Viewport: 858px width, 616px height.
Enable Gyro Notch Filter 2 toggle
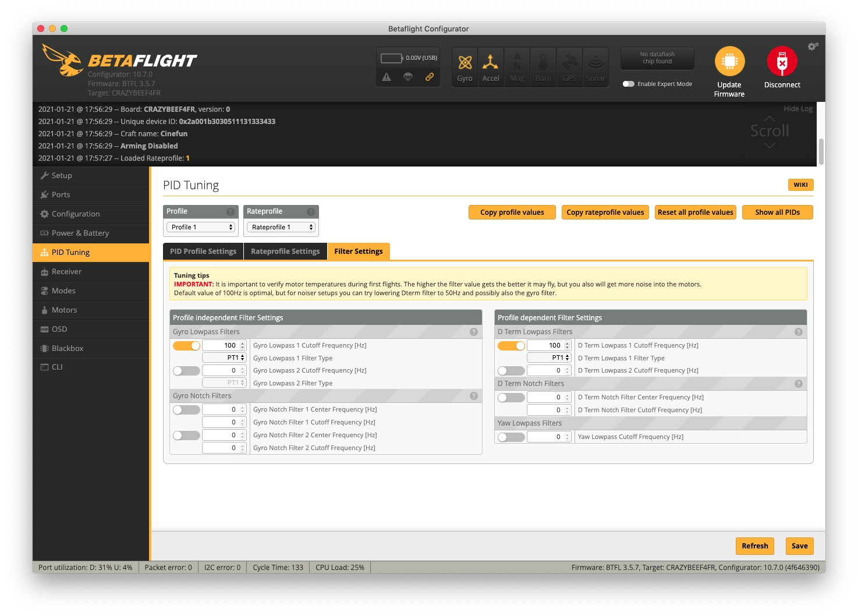pyautogui.click(x=186, y=436)
